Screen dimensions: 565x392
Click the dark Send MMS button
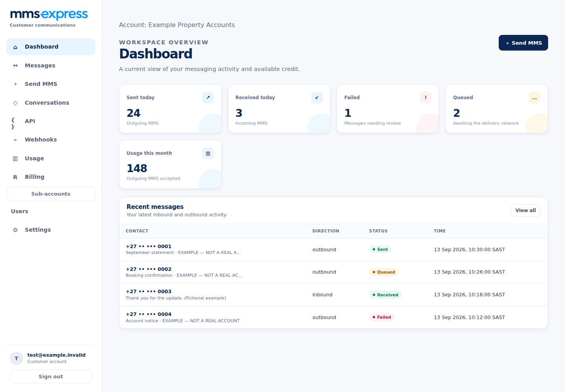click(x=523, y=43)
